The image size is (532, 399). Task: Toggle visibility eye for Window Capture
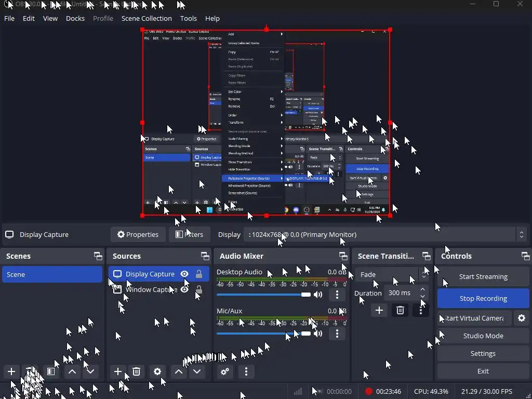184,290
